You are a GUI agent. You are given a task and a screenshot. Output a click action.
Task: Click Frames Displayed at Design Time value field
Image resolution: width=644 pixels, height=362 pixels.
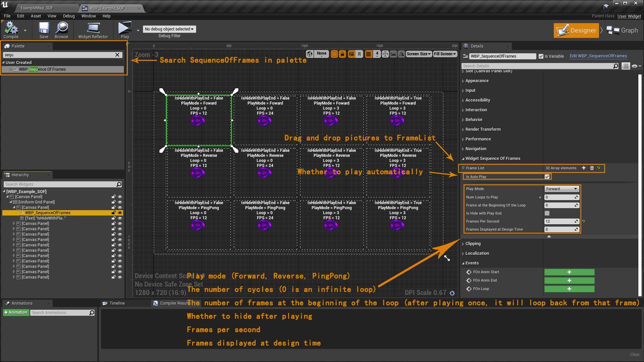(562, 229)
